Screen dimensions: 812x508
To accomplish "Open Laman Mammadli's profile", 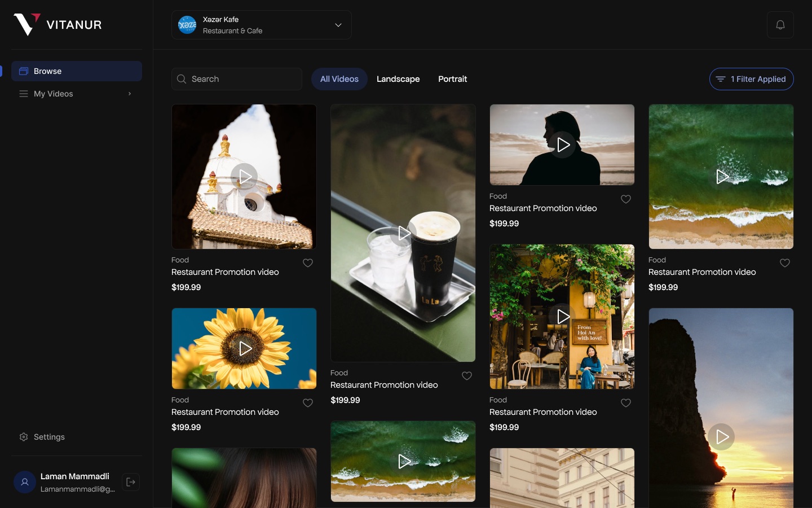I will 64,482.
